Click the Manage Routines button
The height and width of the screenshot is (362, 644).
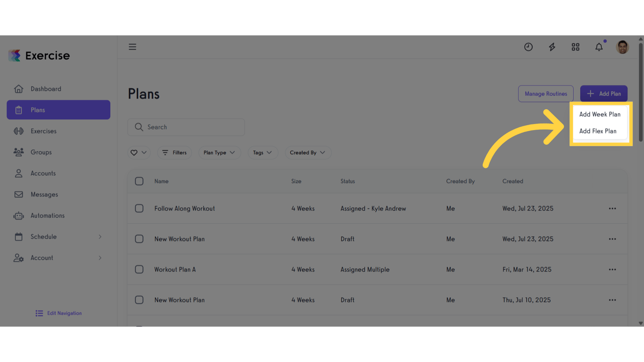546,94
